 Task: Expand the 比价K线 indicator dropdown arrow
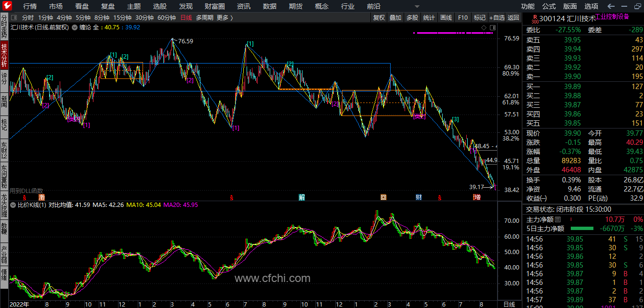click(13, 205)
